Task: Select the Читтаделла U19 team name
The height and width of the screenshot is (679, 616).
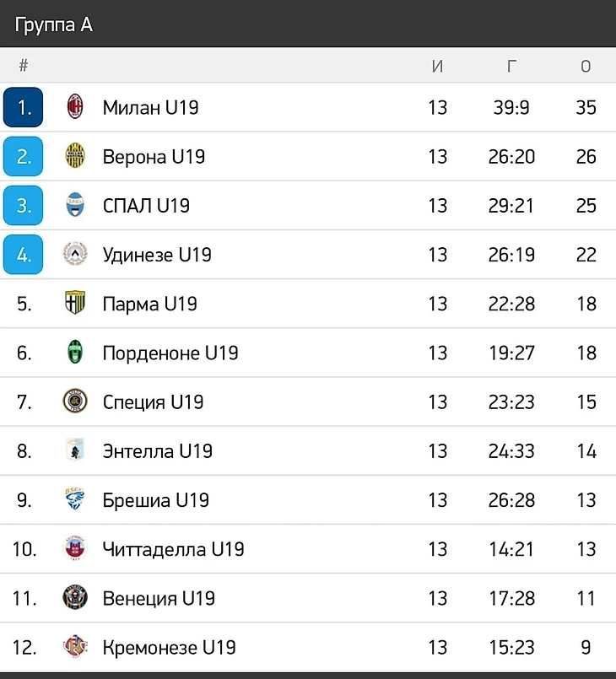Action: click(x=173, y=549)
